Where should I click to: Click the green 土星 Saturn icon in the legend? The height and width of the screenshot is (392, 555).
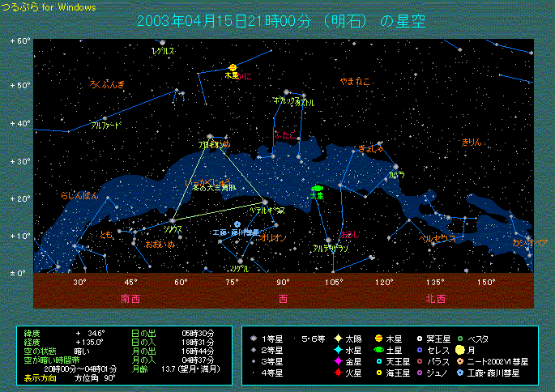(378, 350)
